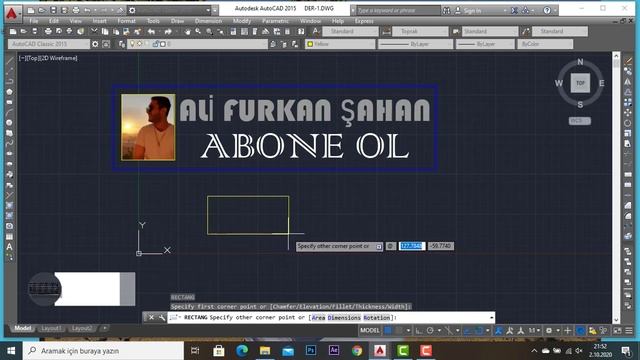Open the File menu
Image resolution: width=640 pixels, height=360 pixels.
point(34,21)
